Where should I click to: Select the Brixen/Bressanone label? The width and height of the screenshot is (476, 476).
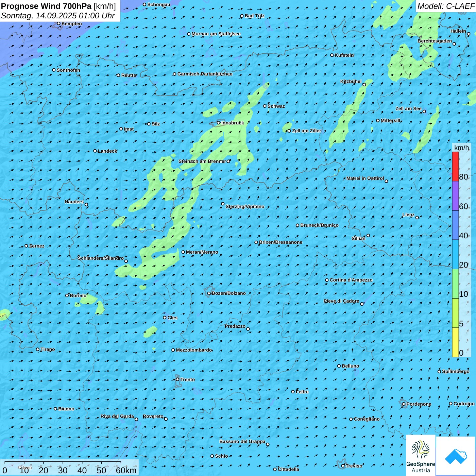tap(281, 242)
